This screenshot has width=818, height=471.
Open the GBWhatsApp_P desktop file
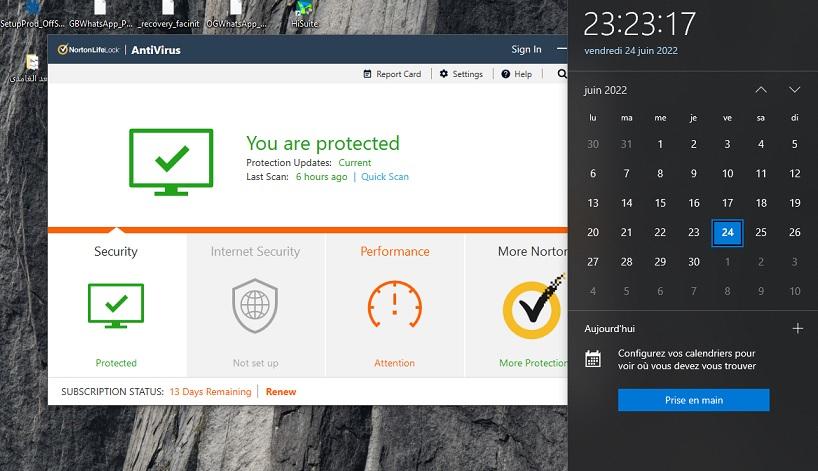(101, 14)
